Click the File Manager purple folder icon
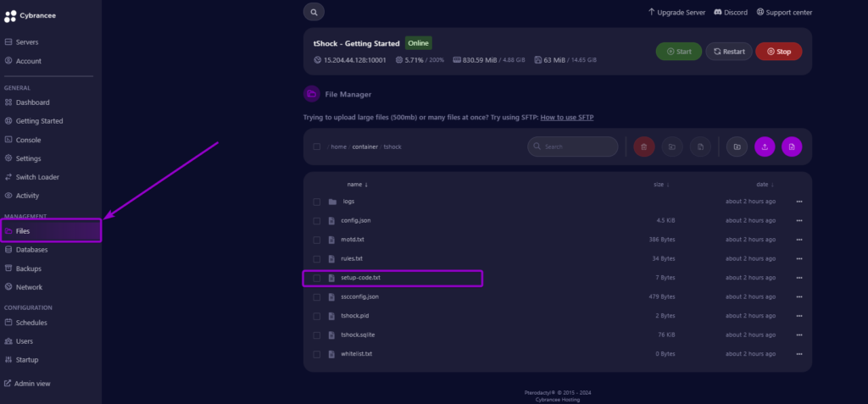 point(312,94)
